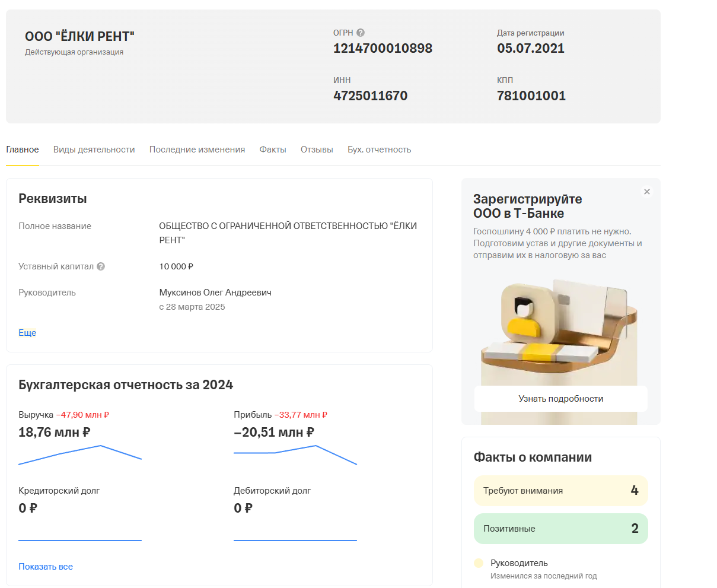Click the ИНН number 4725011670
This screenshot has height=588, width=717.
click(x=370, y=96)
